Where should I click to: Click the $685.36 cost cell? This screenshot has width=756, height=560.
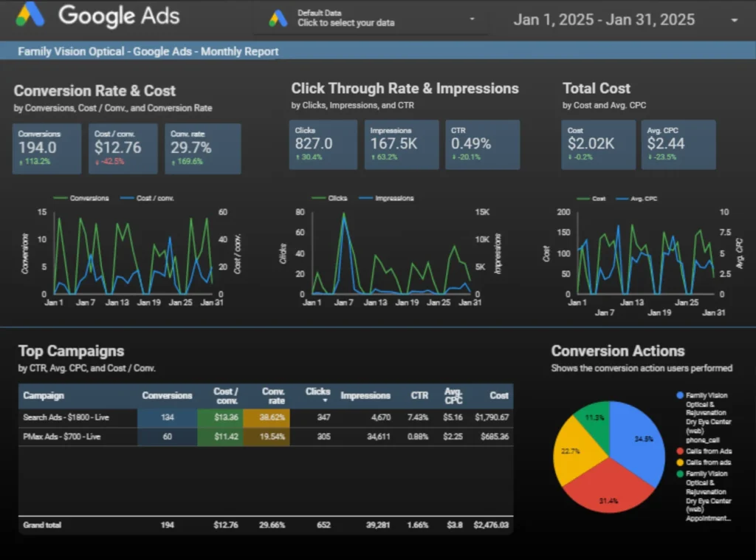(x=495, y=437)
